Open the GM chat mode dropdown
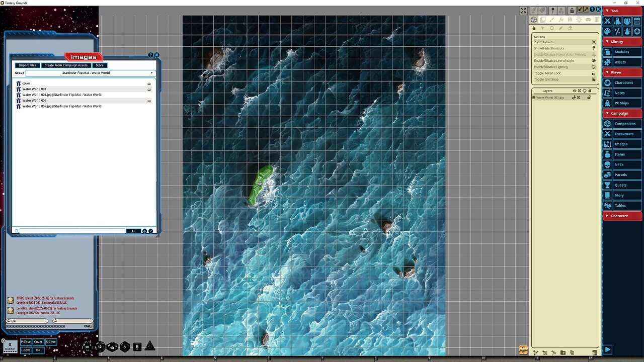The image size is (644, 362). [28, 320]
